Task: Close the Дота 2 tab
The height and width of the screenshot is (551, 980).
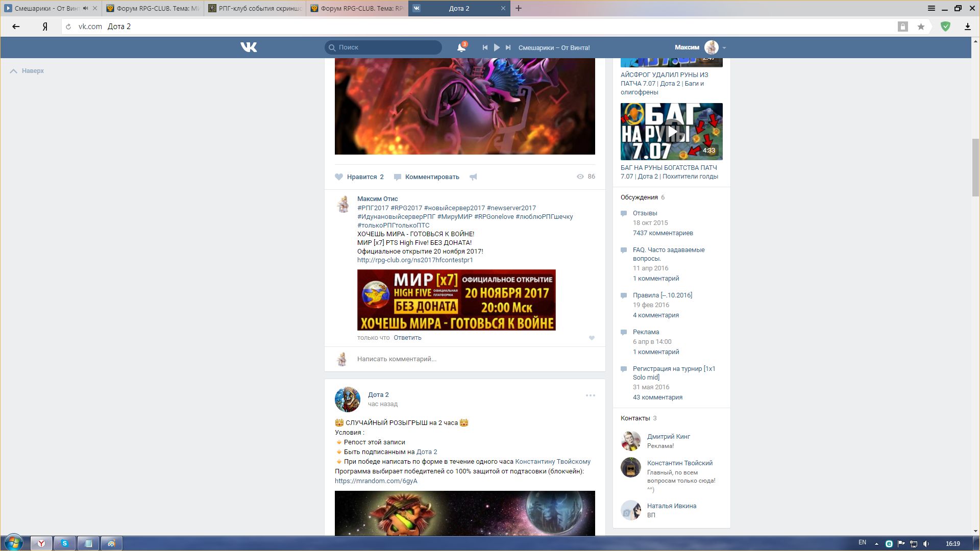Action: (503, 8)
